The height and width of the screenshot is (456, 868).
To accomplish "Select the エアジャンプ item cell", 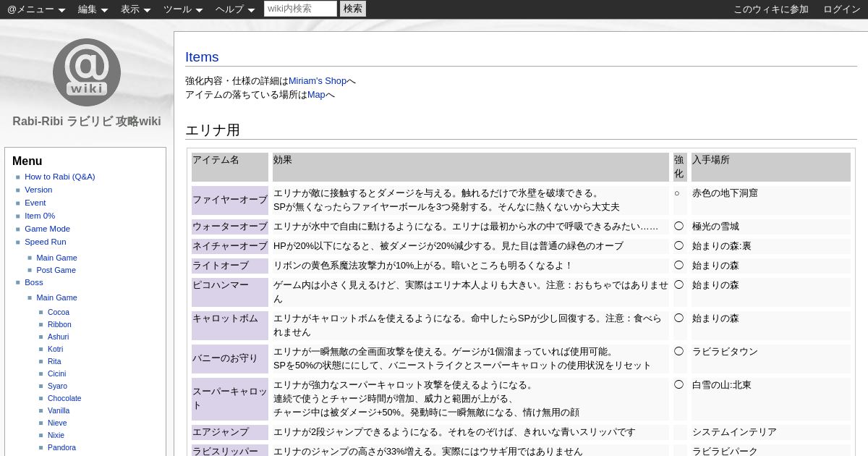I will pyautogui.click(x=230, y=432).
